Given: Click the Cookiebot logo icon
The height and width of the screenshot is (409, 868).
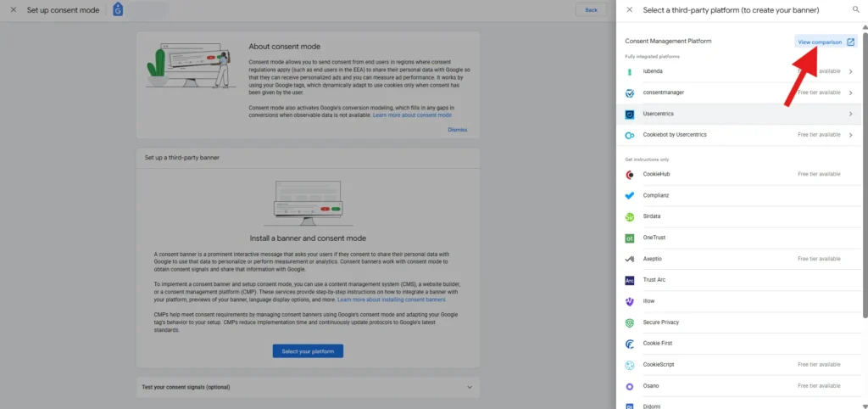Looking at the screenshot, I should [630, 135].
